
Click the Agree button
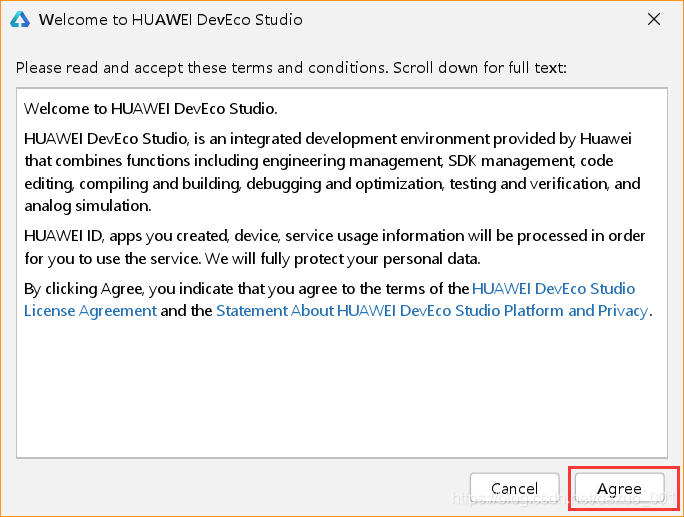click(619, 489)
